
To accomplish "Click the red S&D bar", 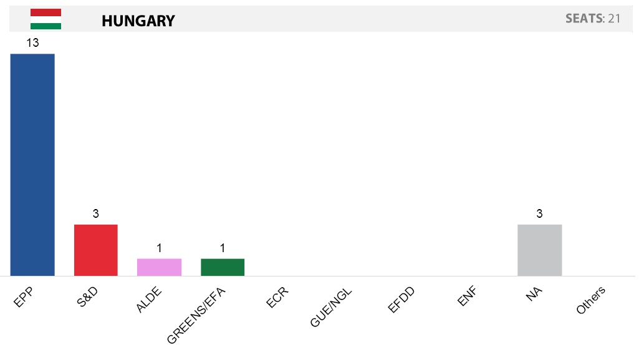I will tap(96, 250).
